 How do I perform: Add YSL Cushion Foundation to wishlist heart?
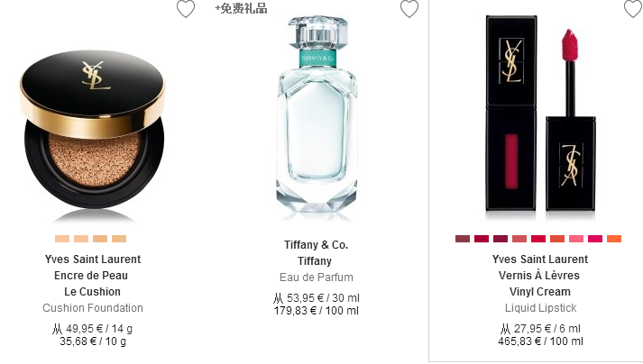click(x=186, y=9)
